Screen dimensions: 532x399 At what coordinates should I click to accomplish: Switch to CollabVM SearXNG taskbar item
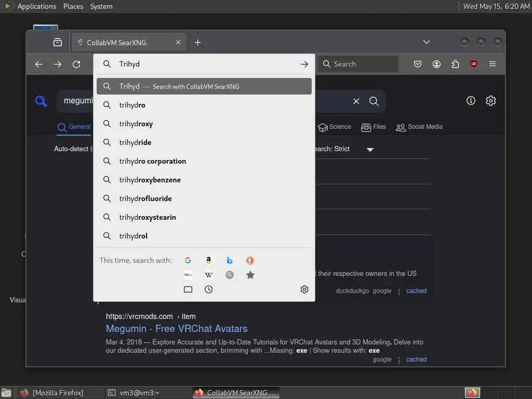point(236,393)
